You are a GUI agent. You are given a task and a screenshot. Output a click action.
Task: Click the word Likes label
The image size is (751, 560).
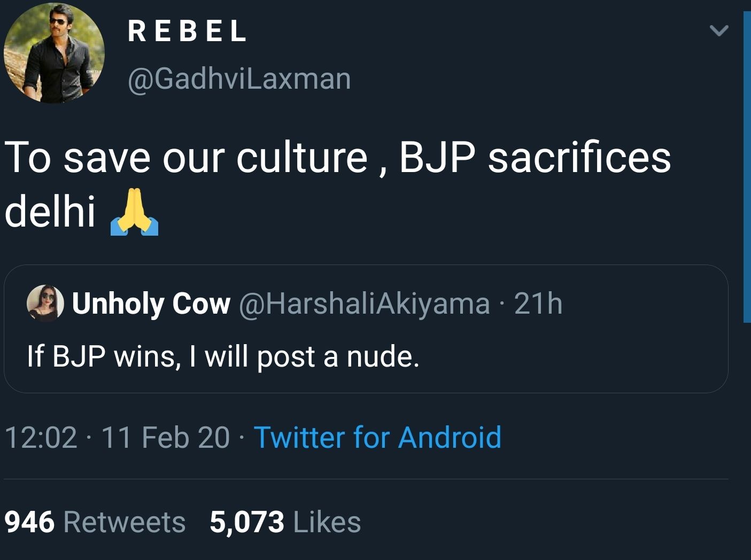tap(327, 522)
